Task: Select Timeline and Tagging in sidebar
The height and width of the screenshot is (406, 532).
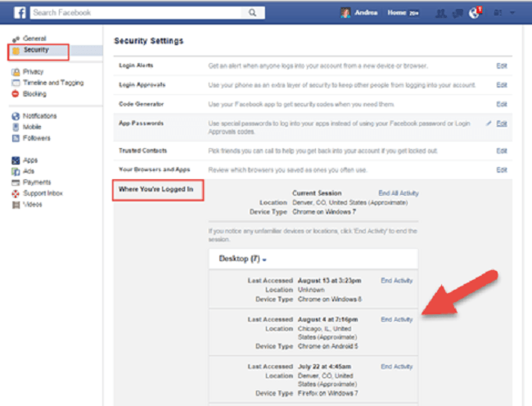Action: click(52, 83)
